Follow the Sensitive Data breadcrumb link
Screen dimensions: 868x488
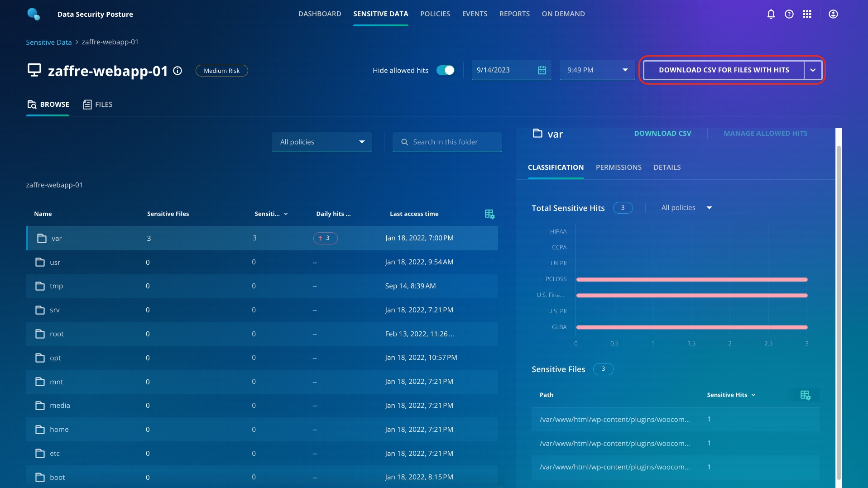48,42
